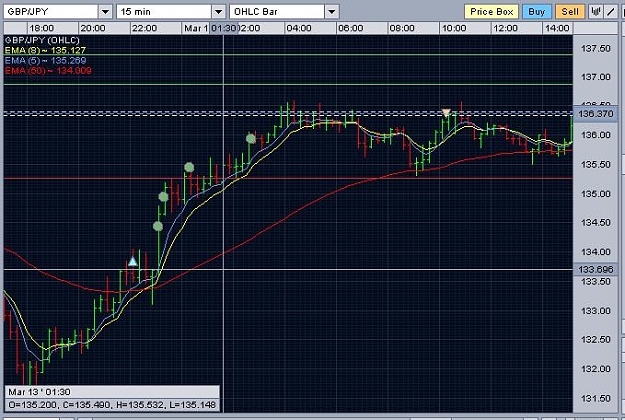Click the 135.50 price scale value
The image size is (625, 420).
[x=596, y=164]
